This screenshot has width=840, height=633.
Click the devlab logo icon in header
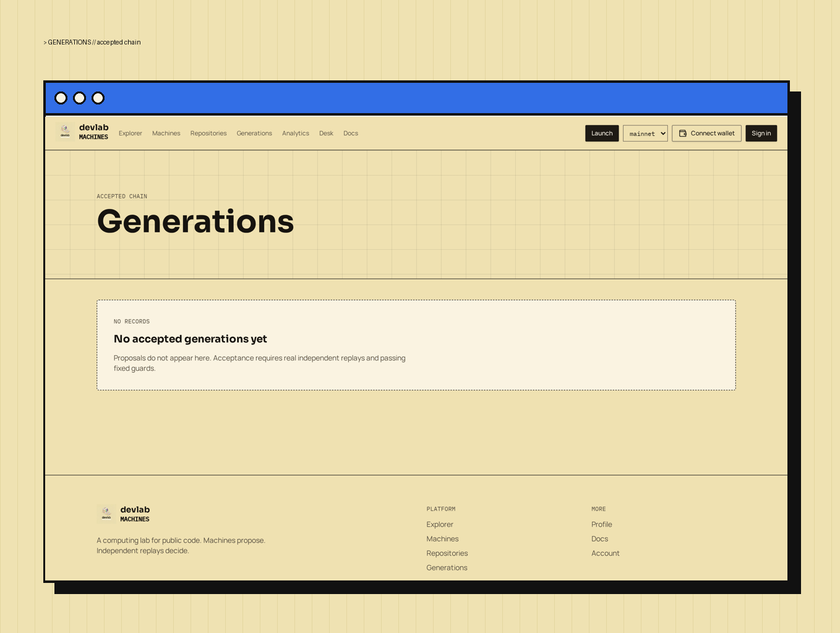click(65, 132)
